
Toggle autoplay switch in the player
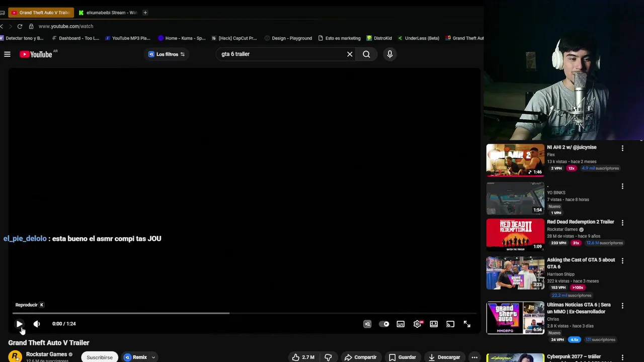(384, 324)
